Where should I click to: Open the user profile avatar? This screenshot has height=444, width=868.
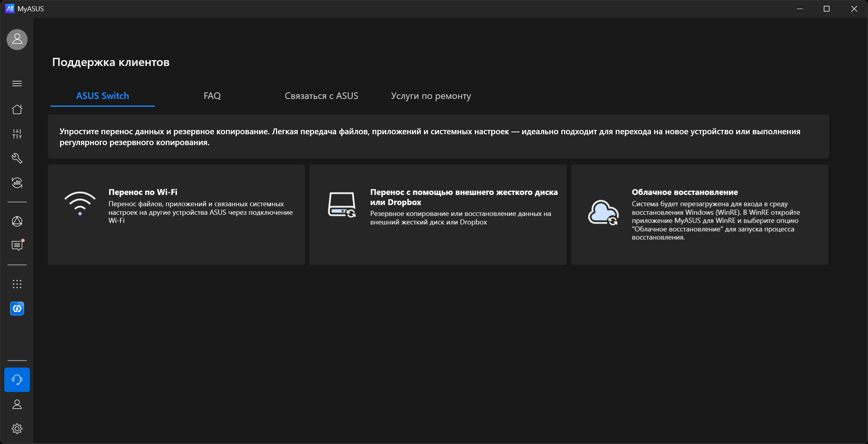17,39
